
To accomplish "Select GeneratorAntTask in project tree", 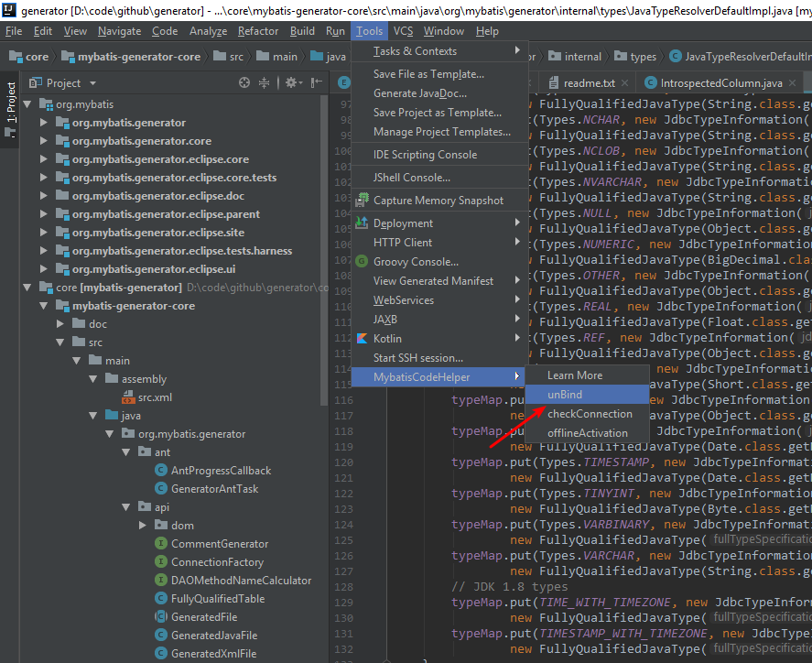I will tap(214, 488).
